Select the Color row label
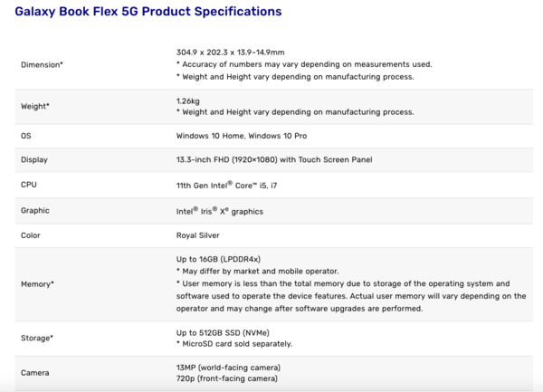Screen dimensions: 543x392 click(31, 235)
